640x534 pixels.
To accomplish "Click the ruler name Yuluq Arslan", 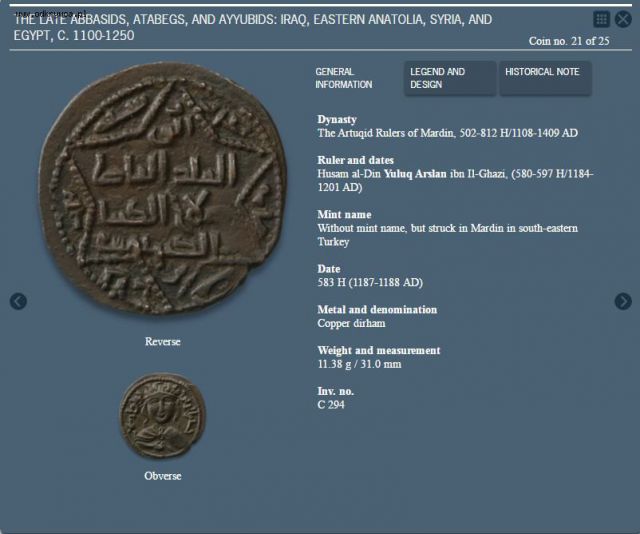I will 415,174.
